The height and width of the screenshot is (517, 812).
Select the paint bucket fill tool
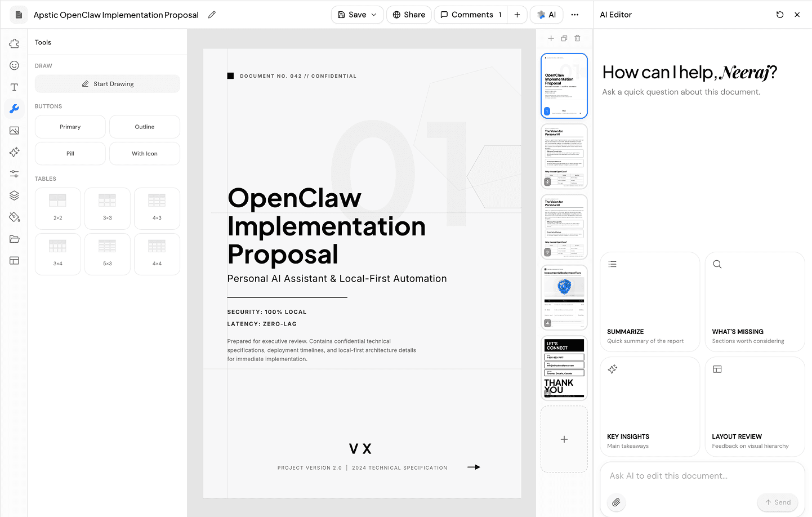14,217
